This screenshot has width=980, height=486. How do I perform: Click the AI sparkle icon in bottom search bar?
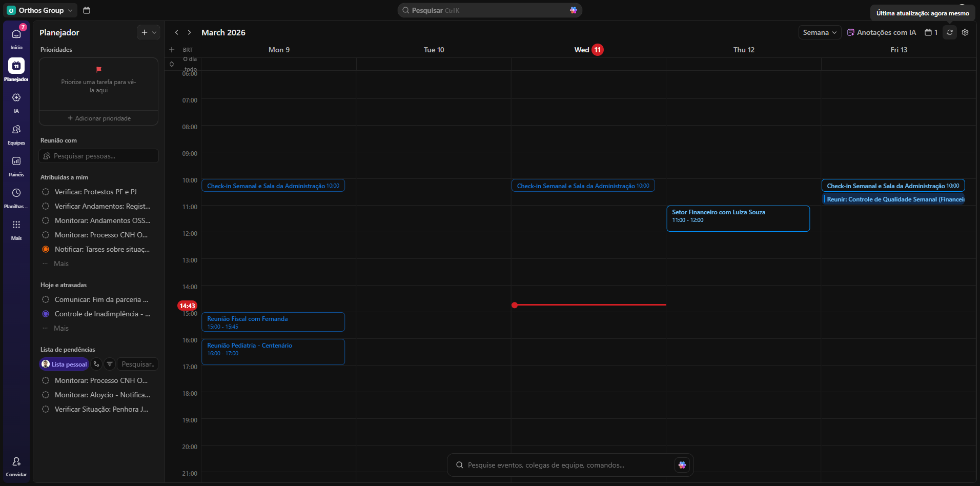point(682,465)
